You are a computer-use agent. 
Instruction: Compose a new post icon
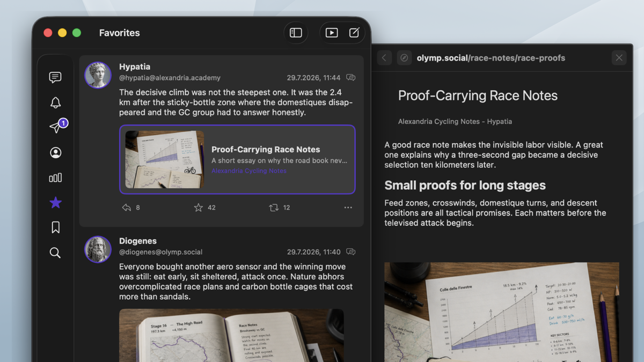[x=354, y=33]
